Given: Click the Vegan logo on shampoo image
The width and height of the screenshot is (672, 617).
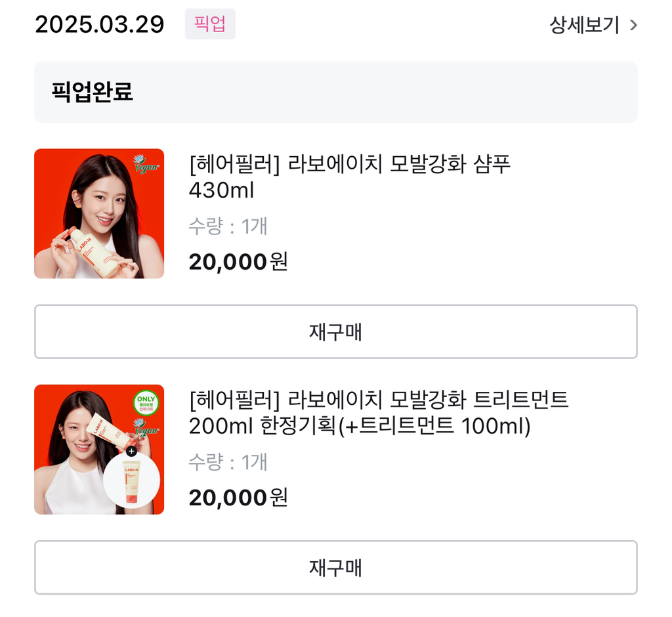Looking at the screenshot, I should [146, 164].
